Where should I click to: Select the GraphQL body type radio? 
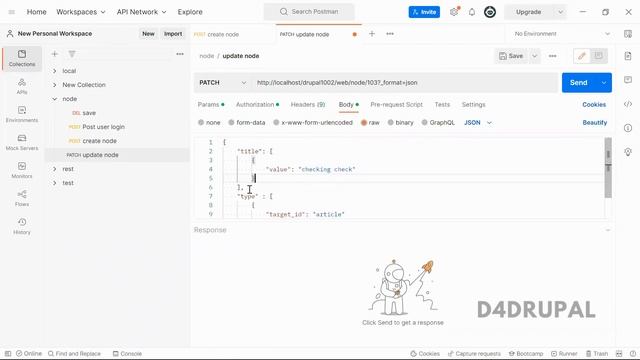[x=424, y=122]
